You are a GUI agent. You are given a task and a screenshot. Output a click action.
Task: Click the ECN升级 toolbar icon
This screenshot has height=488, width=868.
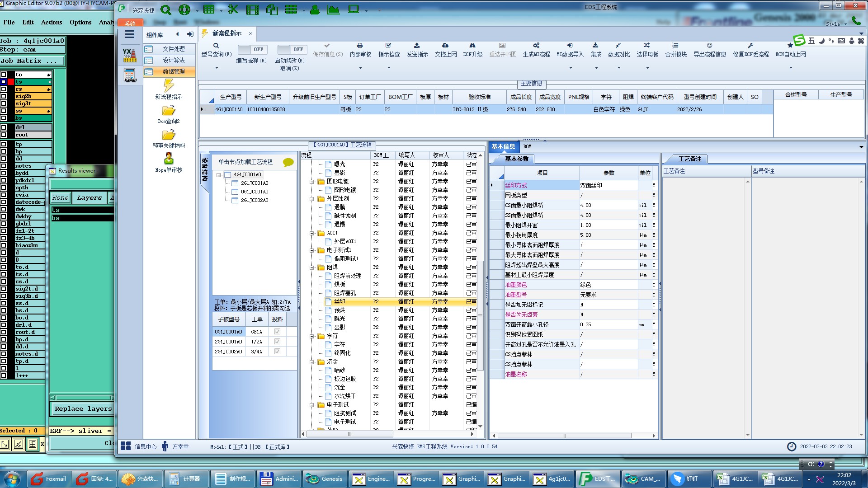pyautogui.click(x=472, y=46)
